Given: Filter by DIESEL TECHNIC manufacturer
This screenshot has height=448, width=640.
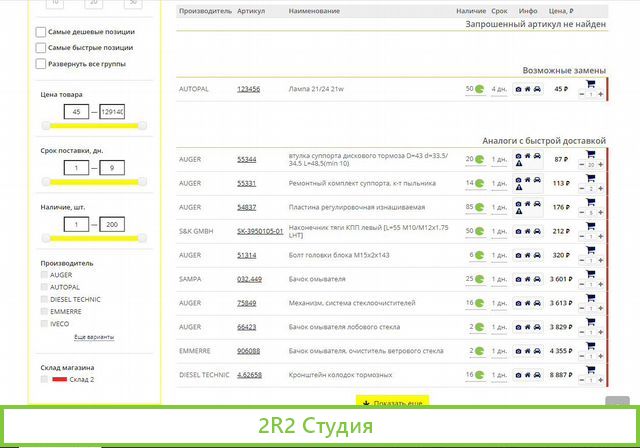Looking at the screenshot, I should pos(43,298).
